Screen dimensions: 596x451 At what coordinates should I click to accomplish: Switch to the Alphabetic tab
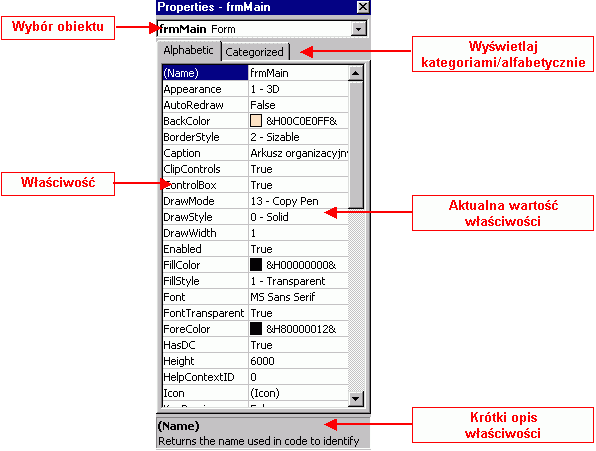click(x=189, y=50)
